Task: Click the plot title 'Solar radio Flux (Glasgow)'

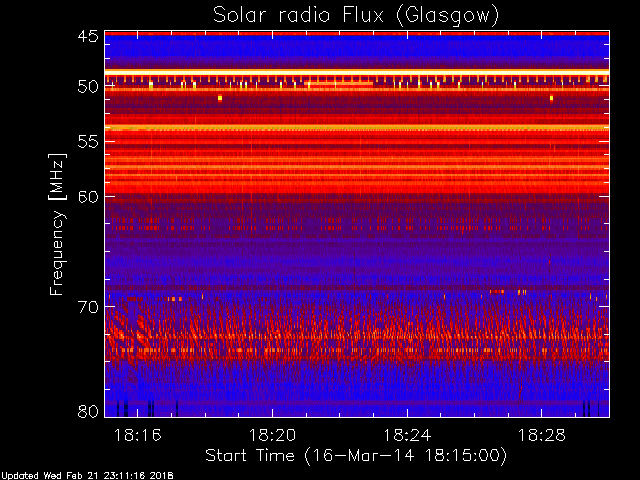Action: 356,16
